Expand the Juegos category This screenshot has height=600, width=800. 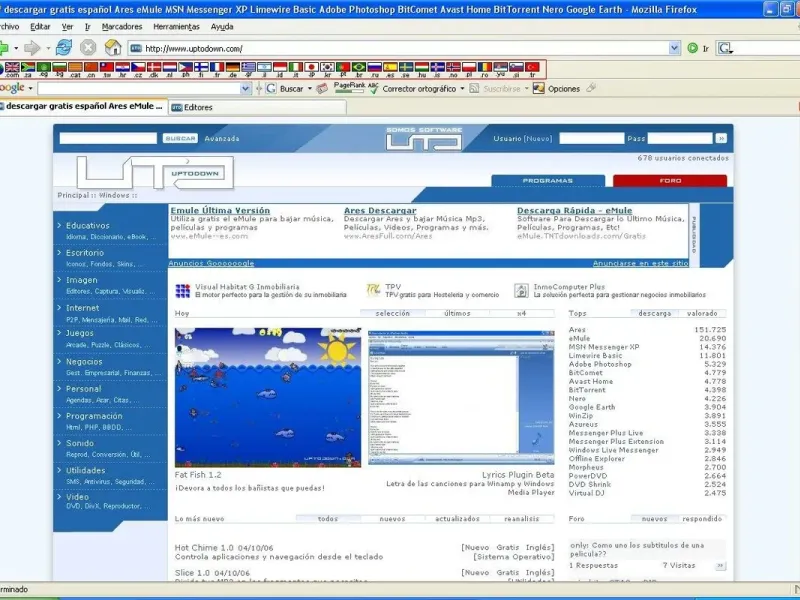tap(80, 333)
